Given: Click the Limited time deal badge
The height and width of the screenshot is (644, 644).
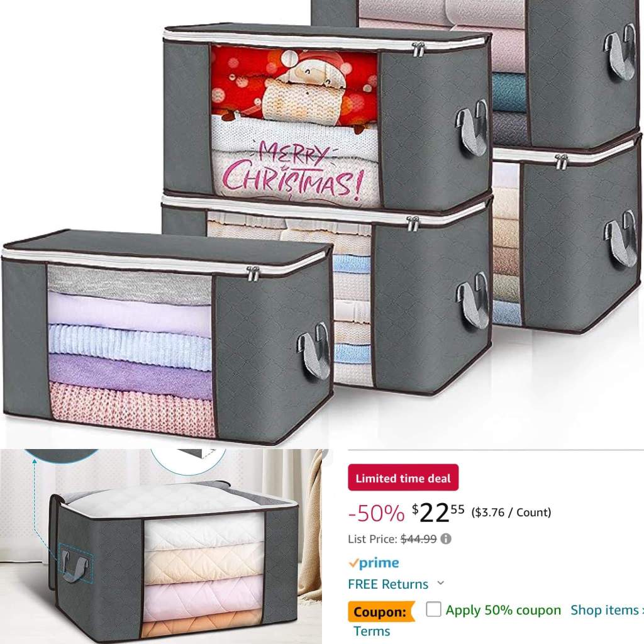Looking at the screenshot, I should [x=403, y=478].
